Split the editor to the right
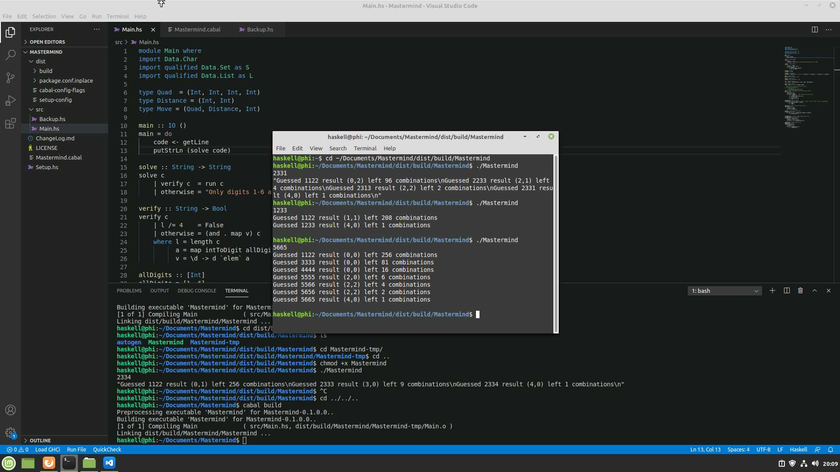 [814, 29]
